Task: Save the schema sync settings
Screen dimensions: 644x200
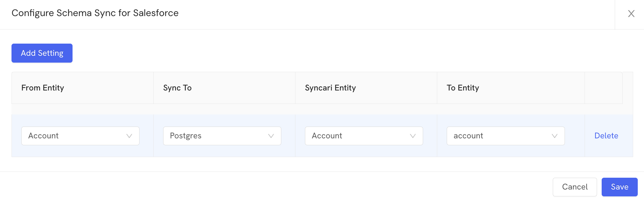Action: pos(620,187)
